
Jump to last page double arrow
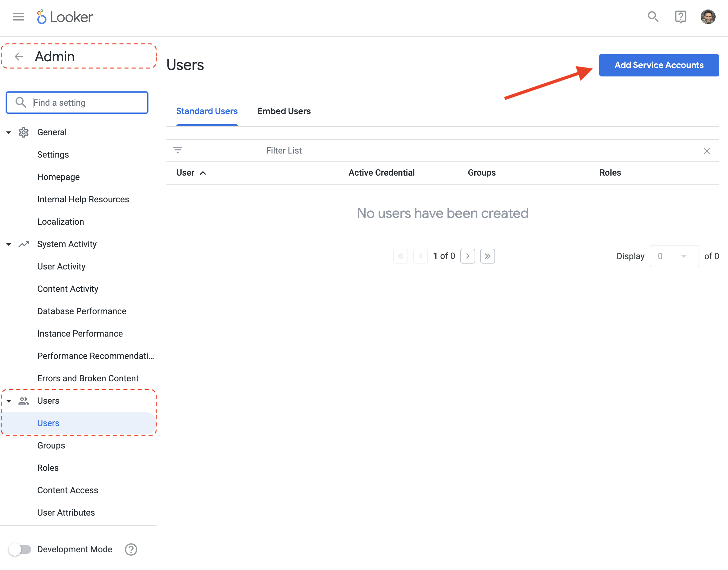[x=487, y=256]
